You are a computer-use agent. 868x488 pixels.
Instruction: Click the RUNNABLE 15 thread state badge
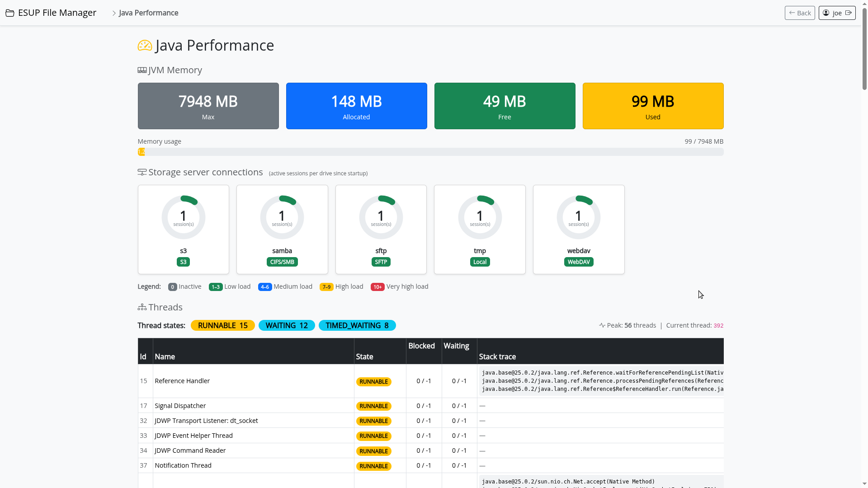tap(222, 325)
